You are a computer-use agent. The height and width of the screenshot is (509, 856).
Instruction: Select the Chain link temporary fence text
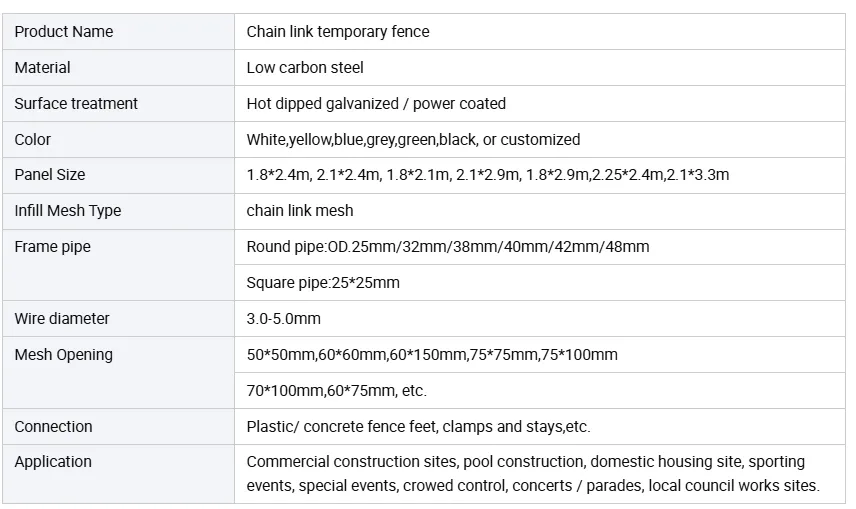click(x=338, y=32)
